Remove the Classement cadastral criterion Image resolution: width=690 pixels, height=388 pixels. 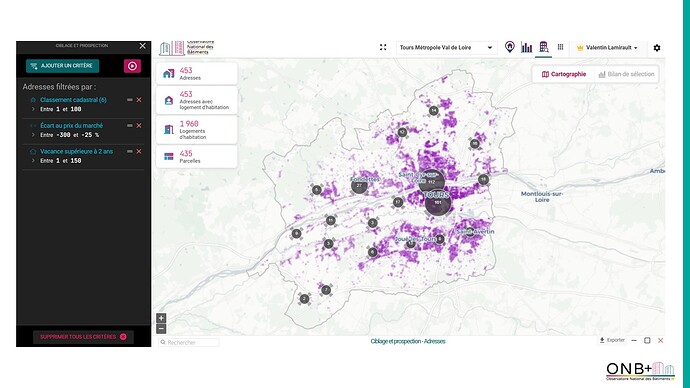pyautogui.click(x=139, y=100)
